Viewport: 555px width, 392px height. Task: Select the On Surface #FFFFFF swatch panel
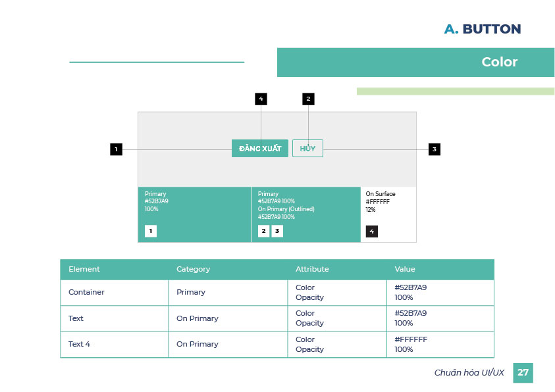pyautogui.click(x=388, y=214)
